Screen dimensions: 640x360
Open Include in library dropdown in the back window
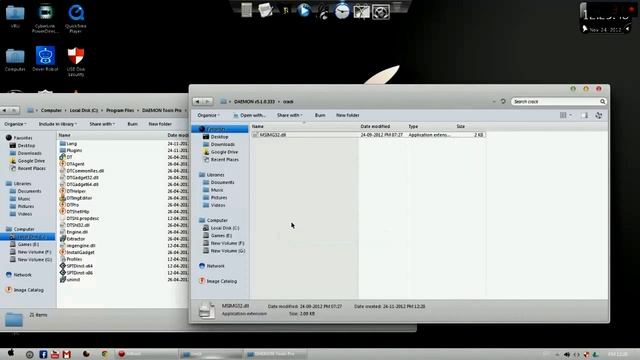[x=58, y=124]
